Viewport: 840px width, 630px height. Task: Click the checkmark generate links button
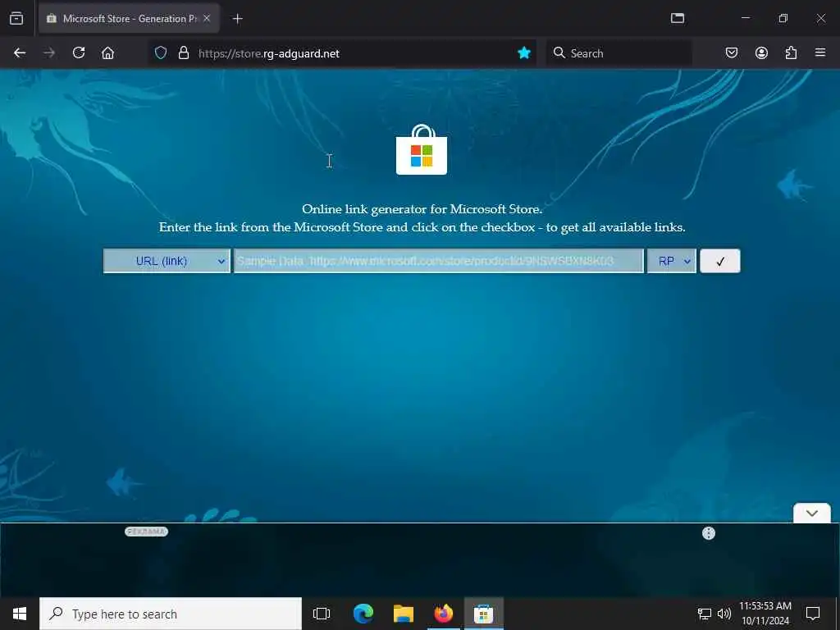point(720,261)
